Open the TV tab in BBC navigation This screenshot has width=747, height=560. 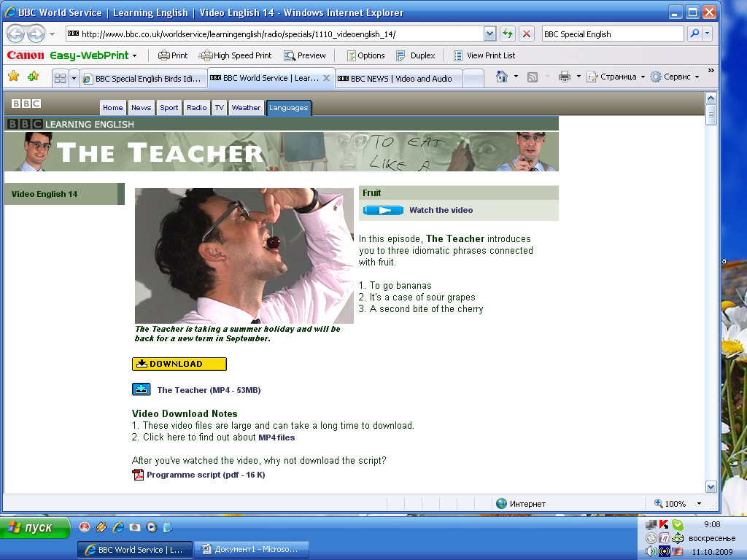click(219, 108)
